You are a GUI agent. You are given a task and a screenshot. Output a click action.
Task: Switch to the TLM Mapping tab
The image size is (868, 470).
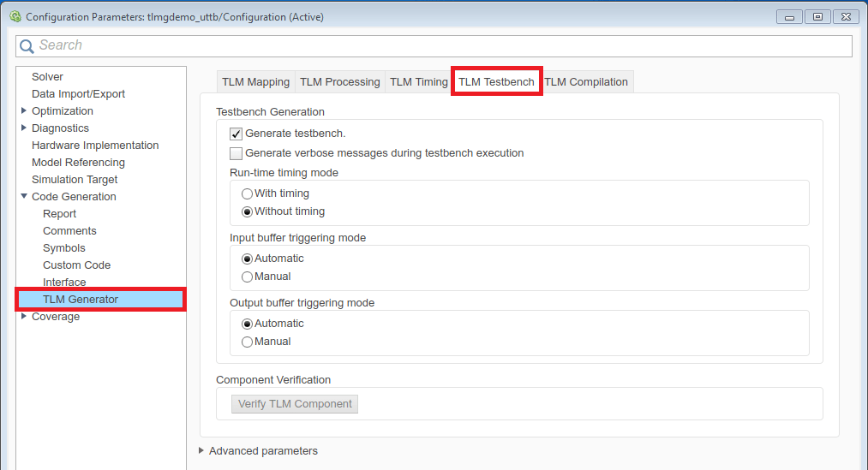(x=255, y=82)
